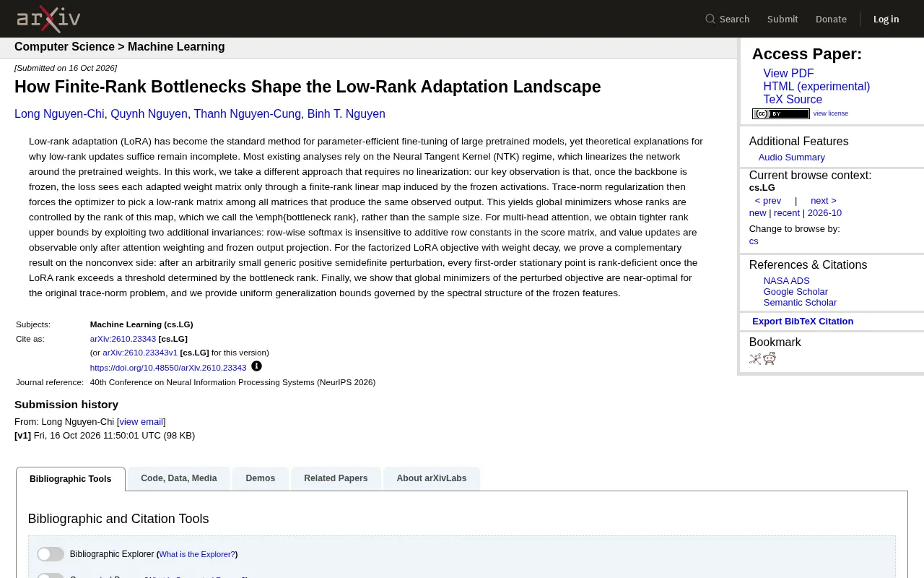Open the Audio Summary link
This screenshot has height=578, width=924.
point(791,158)
